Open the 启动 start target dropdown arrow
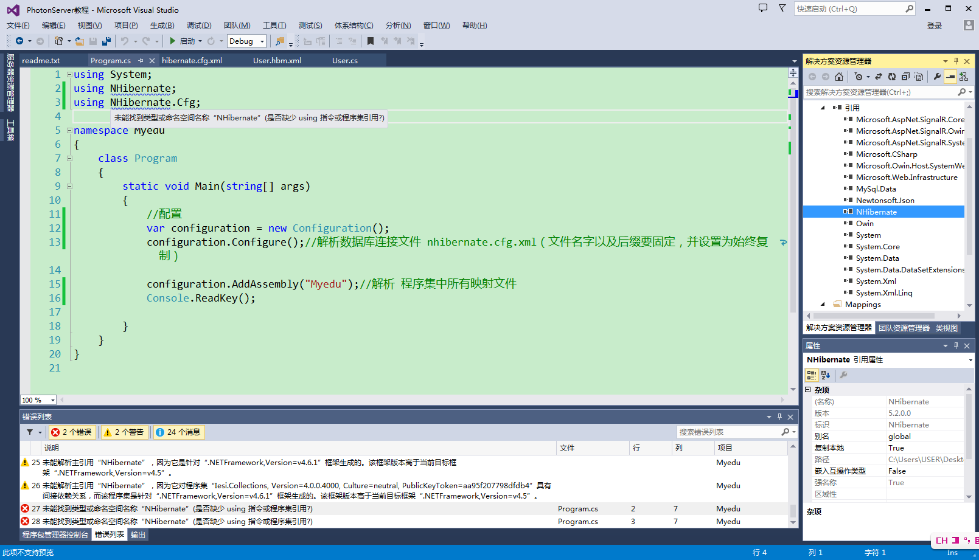Viewport: 979px width, 560px height. tap(200, 41)
